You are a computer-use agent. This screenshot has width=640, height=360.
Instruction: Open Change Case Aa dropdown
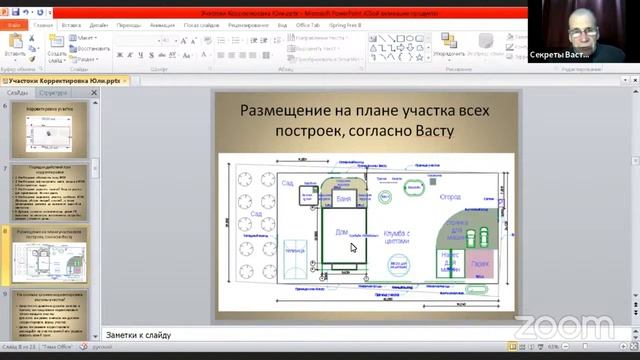click(x=187, y=55)
